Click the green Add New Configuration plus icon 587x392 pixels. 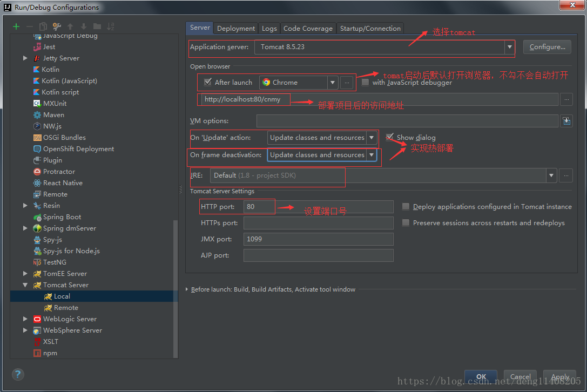click(16, 26)
